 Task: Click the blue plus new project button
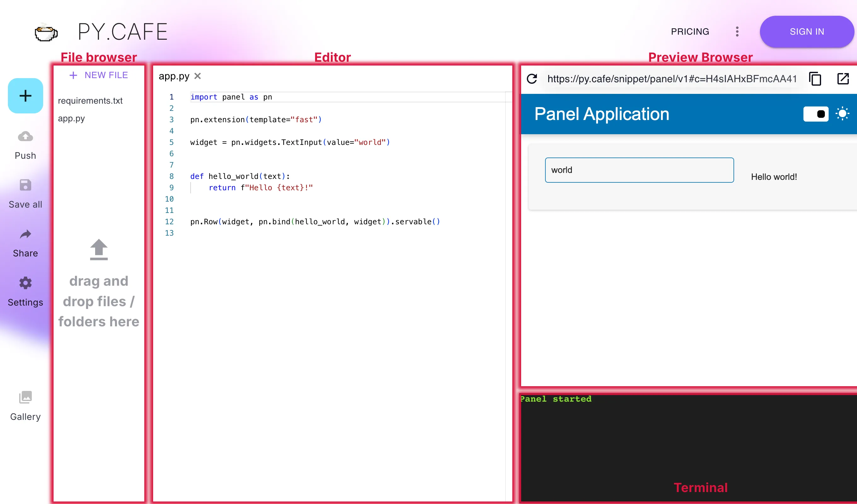(26, 95)
